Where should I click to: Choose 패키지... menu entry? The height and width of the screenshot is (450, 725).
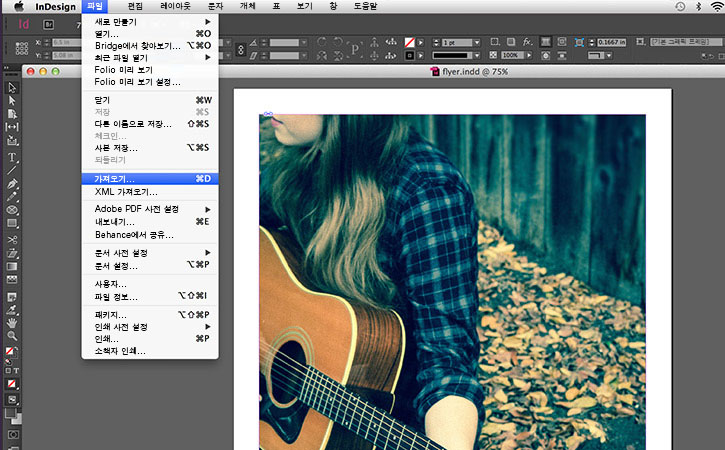tap(150, 314)
